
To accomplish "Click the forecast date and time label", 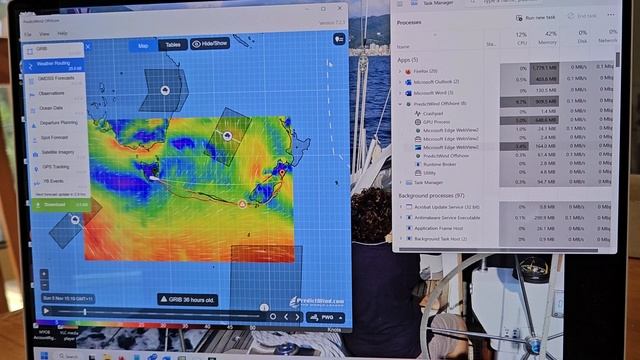I will pyautogui.click(x=68, y=298).
